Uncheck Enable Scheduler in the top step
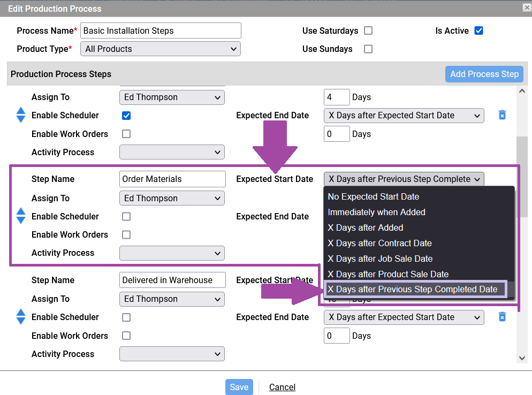This screenshot has height=395, width=532. point(126,116)
